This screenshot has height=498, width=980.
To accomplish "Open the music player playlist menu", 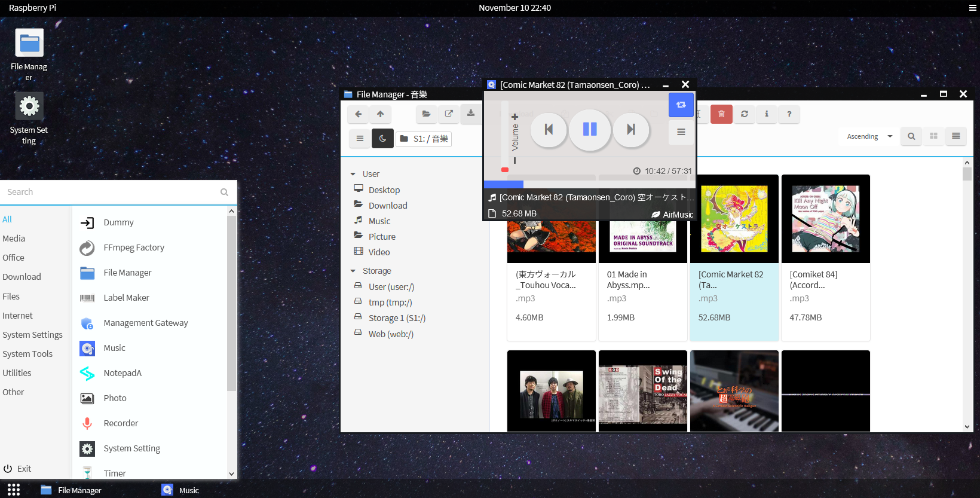I will click(681, 132).
